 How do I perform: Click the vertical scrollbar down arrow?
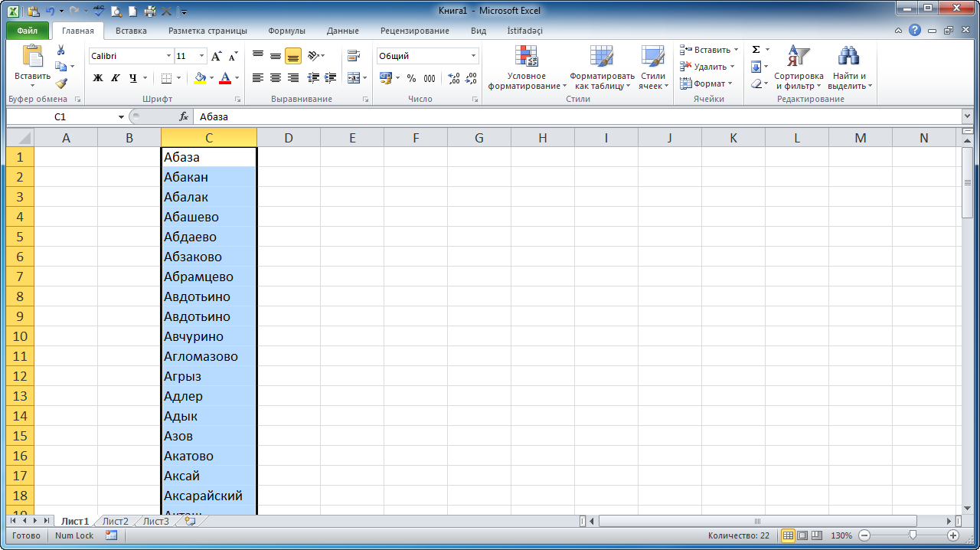(968, 509)
